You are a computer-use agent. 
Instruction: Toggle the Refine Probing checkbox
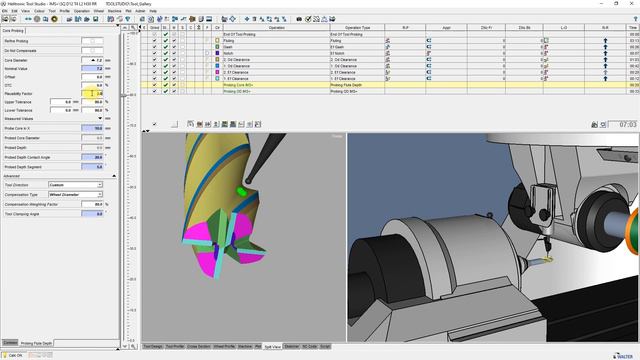point(92,41)
